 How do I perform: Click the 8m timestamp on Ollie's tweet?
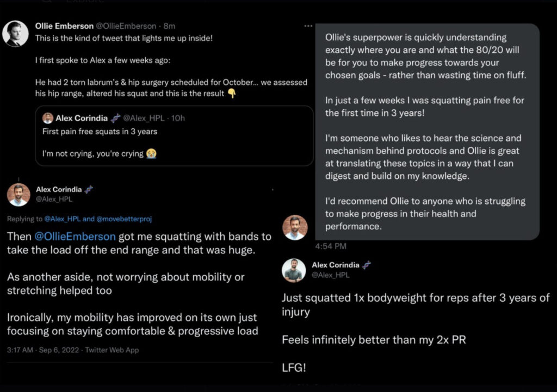tap(170, 26)
